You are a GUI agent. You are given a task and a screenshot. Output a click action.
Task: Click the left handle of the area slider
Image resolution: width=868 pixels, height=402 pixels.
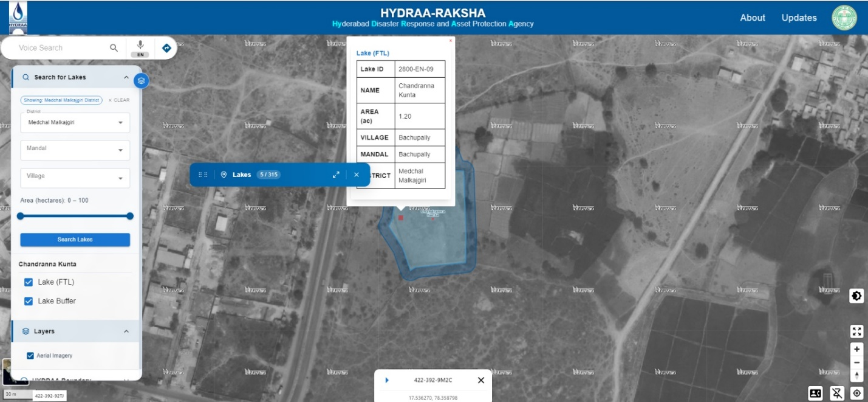click(x=21, y=216)
